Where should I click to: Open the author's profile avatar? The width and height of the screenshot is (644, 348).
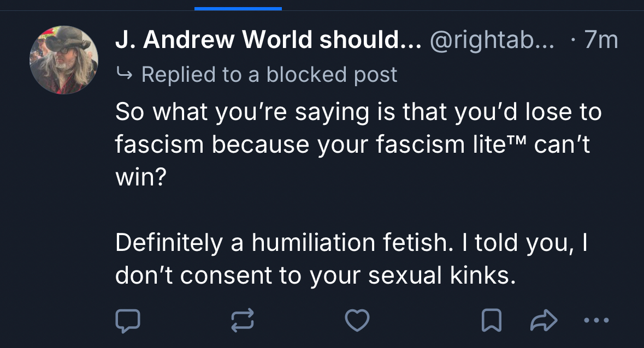64,61
